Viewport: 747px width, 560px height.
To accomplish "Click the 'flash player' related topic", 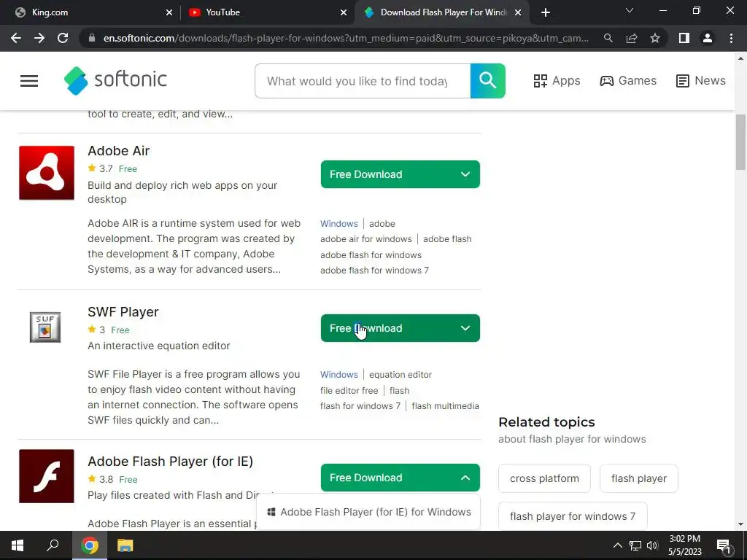I will pos(639,478).
